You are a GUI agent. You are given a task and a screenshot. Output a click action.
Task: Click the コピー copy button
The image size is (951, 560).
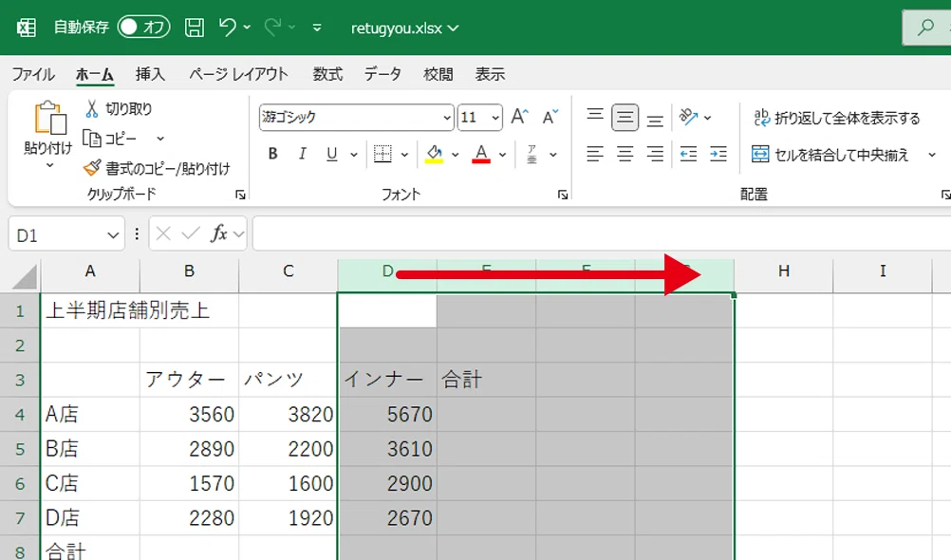point(110,139)
